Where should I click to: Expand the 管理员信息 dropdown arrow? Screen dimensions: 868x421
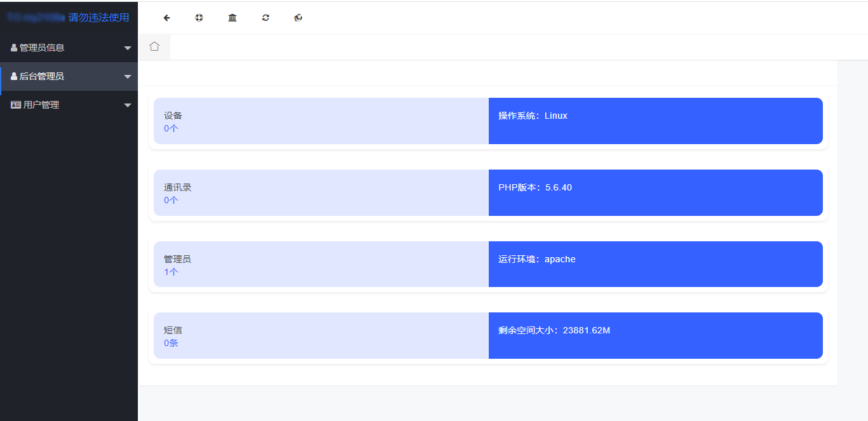point(127,47)
